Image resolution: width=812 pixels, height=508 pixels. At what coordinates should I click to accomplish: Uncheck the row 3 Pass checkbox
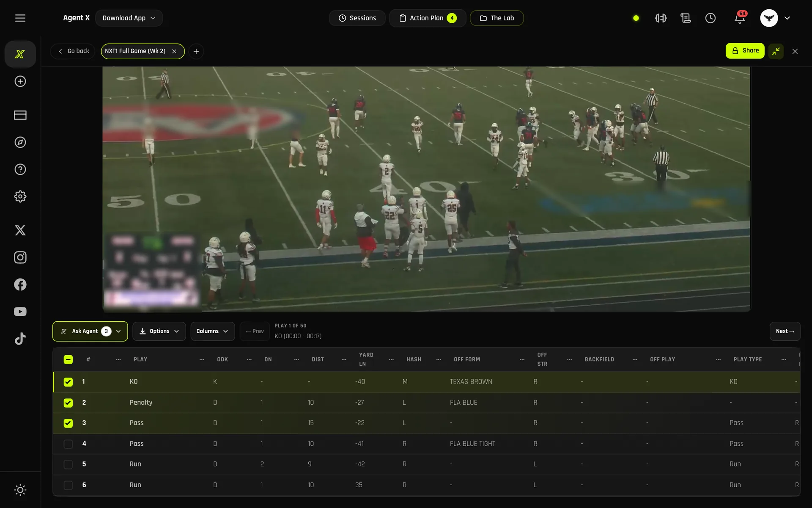pos(68,423)
